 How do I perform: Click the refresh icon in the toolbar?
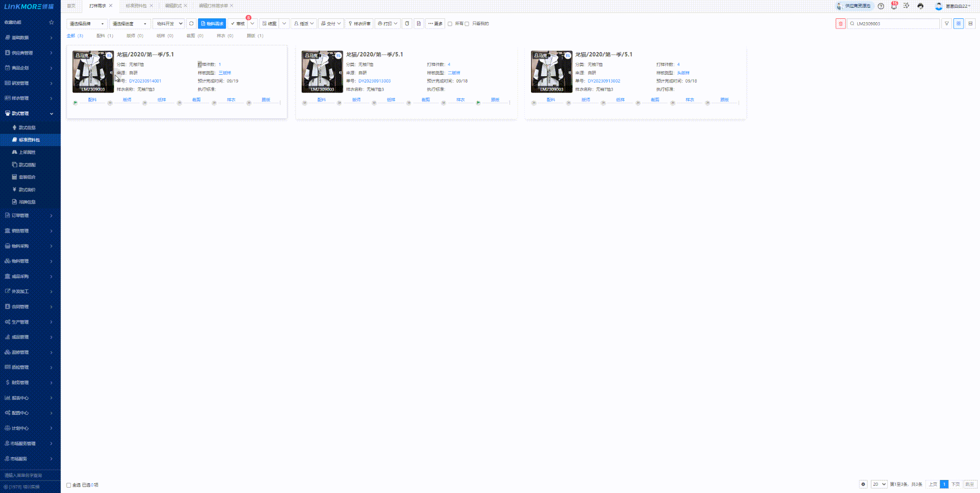pos(191,24)
